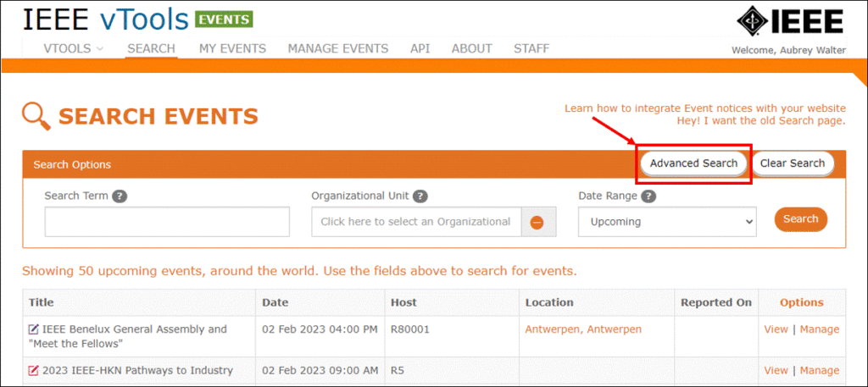The width and height of the screenshot is (868, 387).
Task: Click the Clear Search button
Action: click(793, 163)
